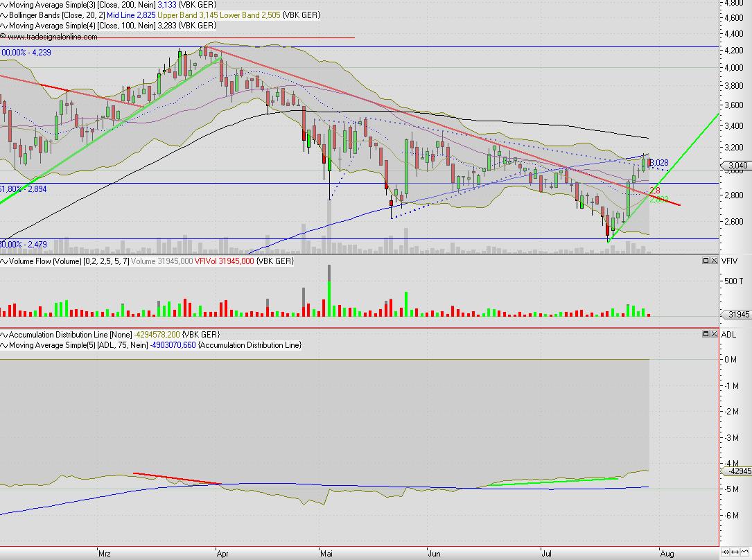The width and height of the screenshot is (752, 560).
Task: Click the Aug label on the time axis
Action: tap(667, 554)
